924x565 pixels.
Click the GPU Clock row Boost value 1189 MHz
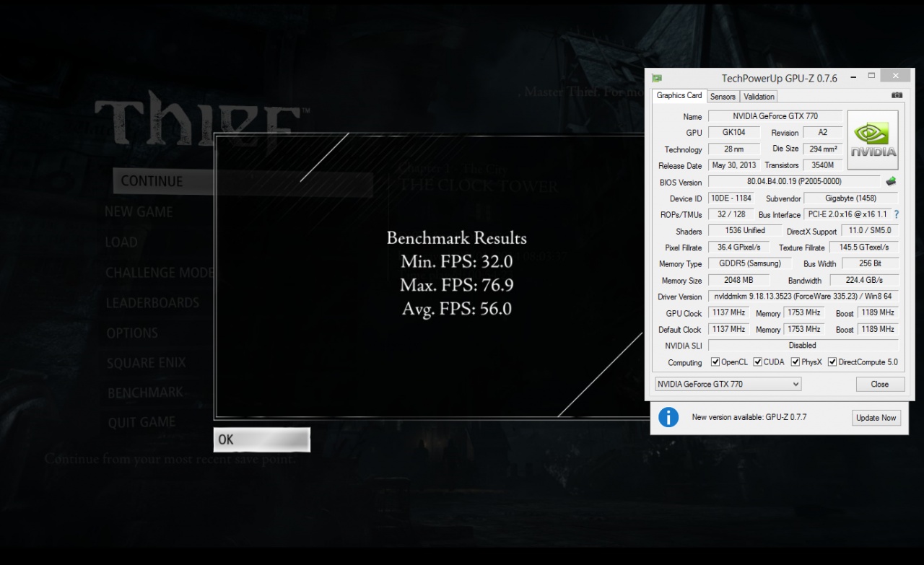point(878,313)
